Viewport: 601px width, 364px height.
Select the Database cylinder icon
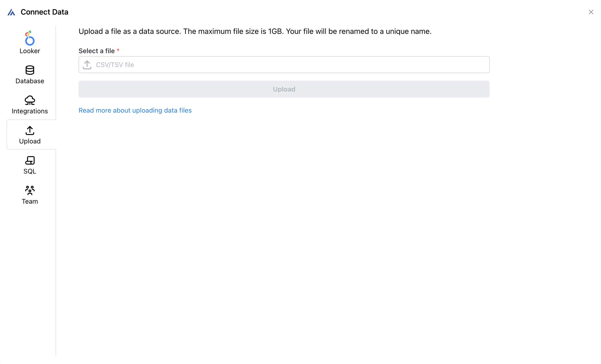[30, 70]
